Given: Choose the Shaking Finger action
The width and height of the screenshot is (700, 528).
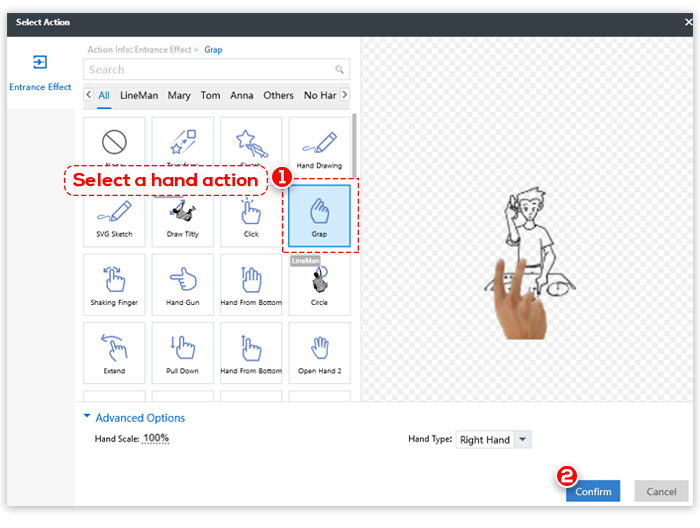Looking at the screenshot, I should pyautogui.click(x=114, y=285).
